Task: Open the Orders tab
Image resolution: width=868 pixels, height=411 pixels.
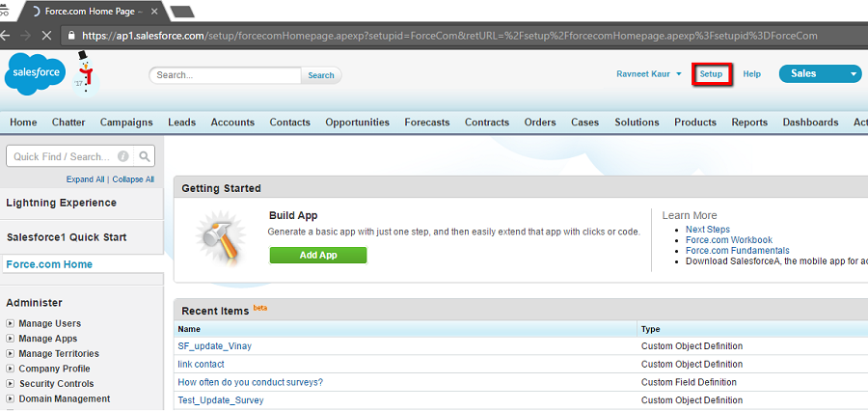Action: tap(540, 123)
